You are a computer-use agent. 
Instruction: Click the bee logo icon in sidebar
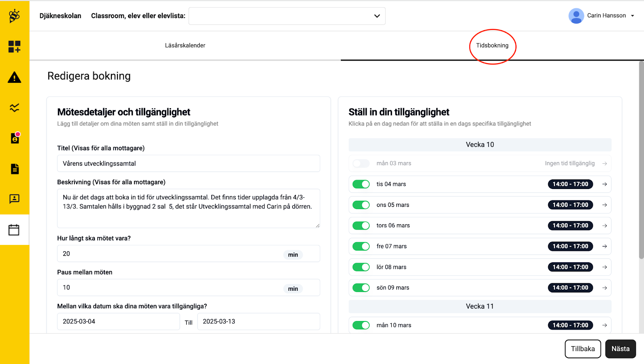(x=14, y=16)
